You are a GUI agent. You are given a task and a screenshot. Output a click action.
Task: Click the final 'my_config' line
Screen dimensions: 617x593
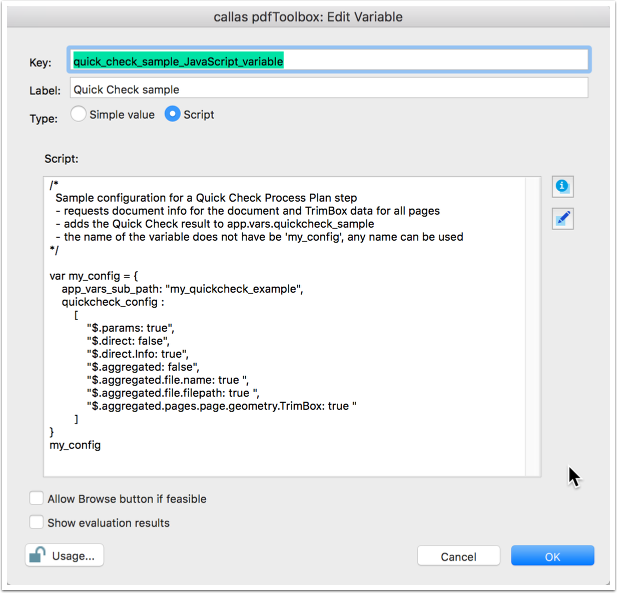(75, 445)
